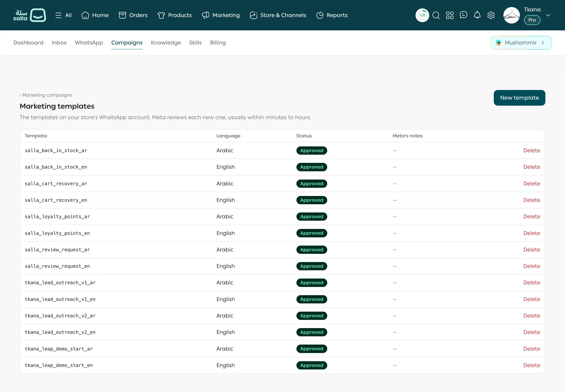Expand the account dropdown chevron
This screenshot has height=392, width=565.
pos(548,15)
